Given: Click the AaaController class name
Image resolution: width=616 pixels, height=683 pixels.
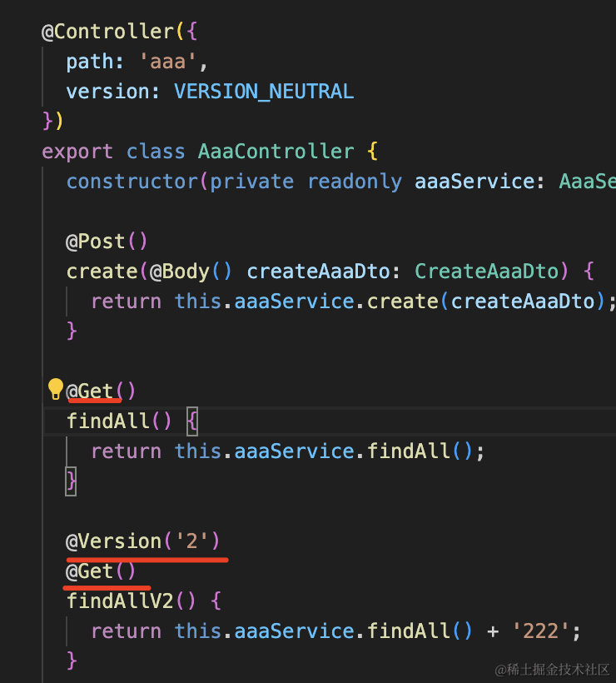Looking at the screenshot, I should point(276,152).
